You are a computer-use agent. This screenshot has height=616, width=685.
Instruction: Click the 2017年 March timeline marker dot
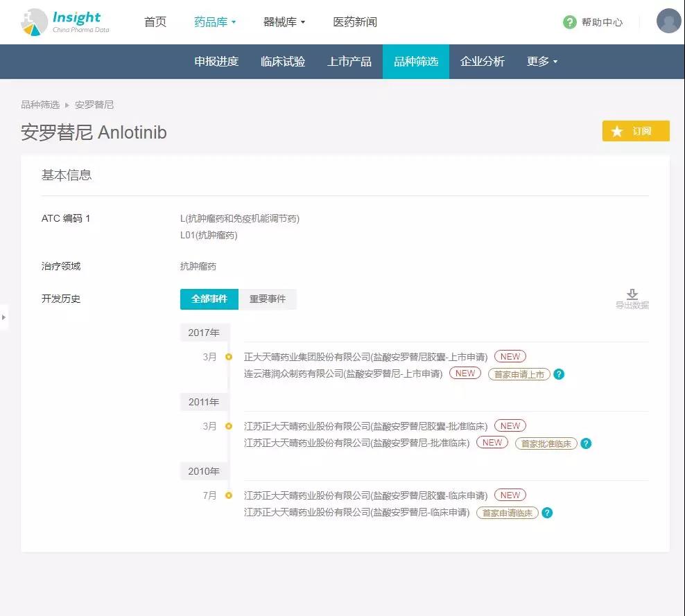pyautogui.click(x=228, y=357)
